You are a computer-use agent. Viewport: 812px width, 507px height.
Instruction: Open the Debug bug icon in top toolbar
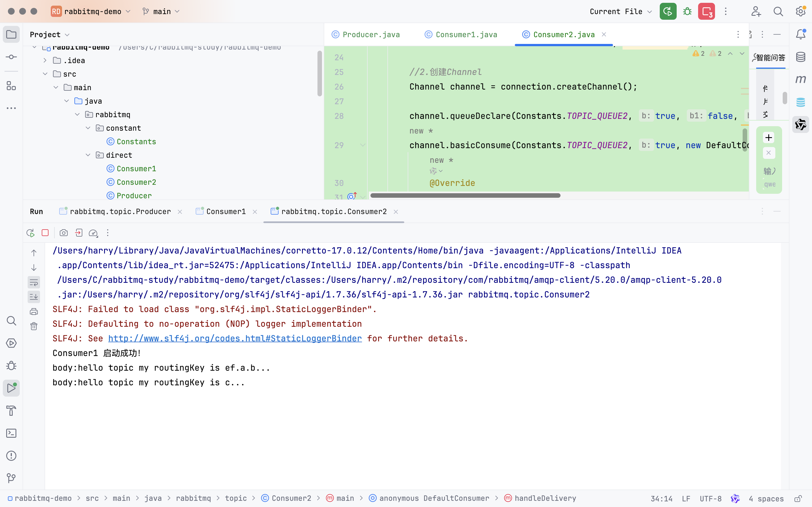click(687, 11)
